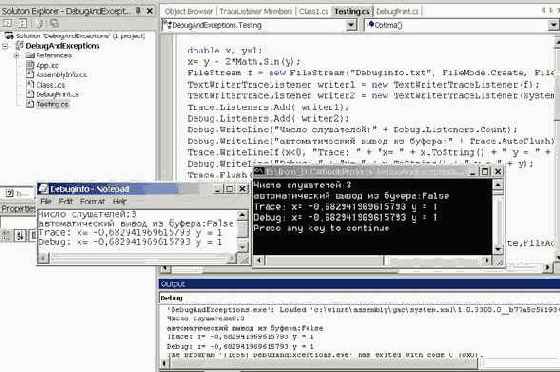Maximize the Debuginfo Notepad window
The height and width of the screenshot is (372, 560).
pyautogui.click(x=230, y=189)
